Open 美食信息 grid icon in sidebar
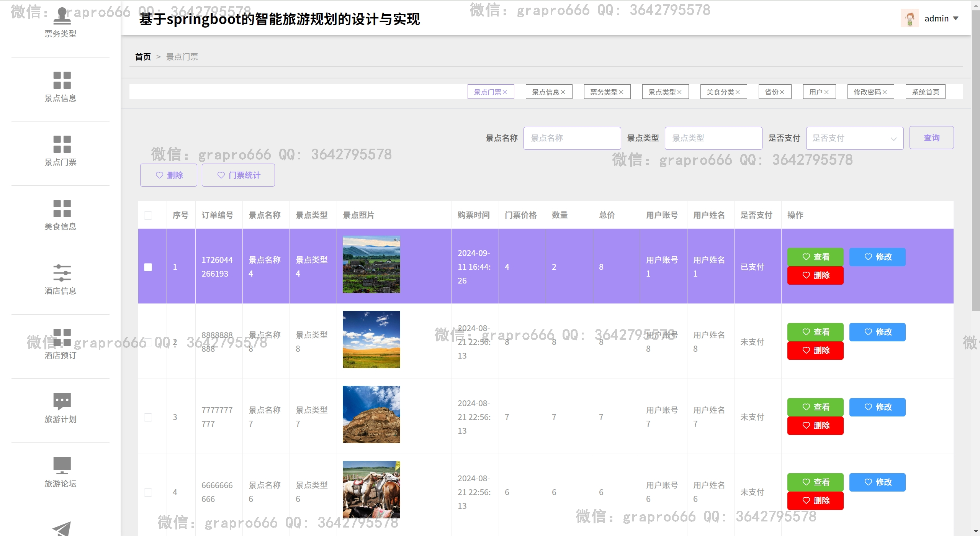Viewport: 980px width, 536px height. point(62,209)
